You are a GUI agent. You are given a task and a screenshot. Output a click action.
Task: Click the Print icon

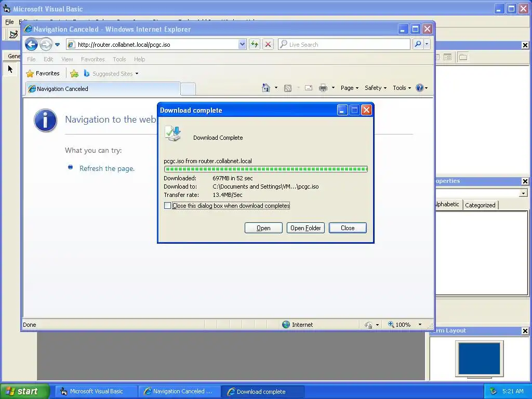(x=323, y=88)
